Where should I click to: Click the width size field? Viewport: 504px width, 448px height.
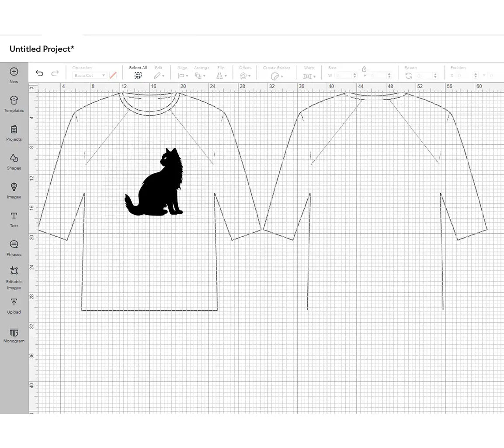point(343,76)
